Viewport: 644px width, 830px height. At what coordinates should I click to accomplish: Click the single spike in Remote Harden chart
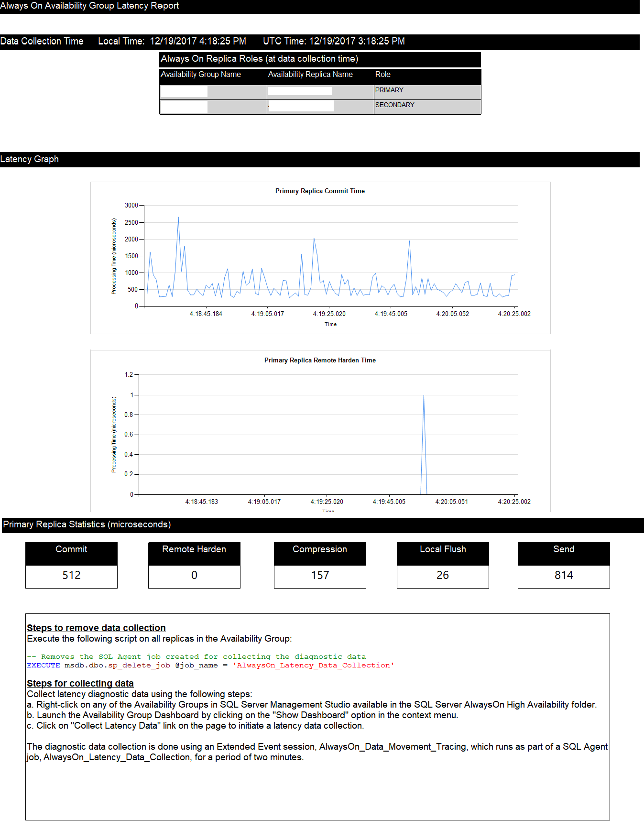(424, 397)
